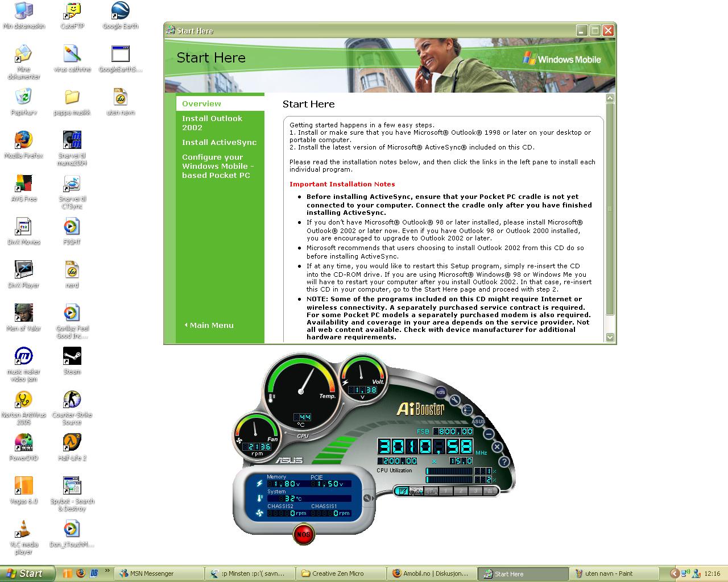Select the FIGHT media file
728x582 pixels.
coord(72,231)
